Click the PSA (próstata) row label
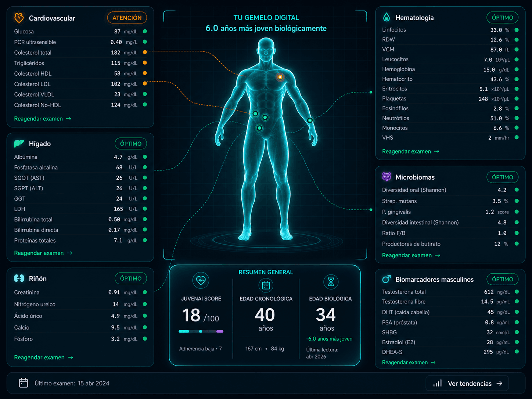Viewport: 532px width, 399px height. pos(399,322)
